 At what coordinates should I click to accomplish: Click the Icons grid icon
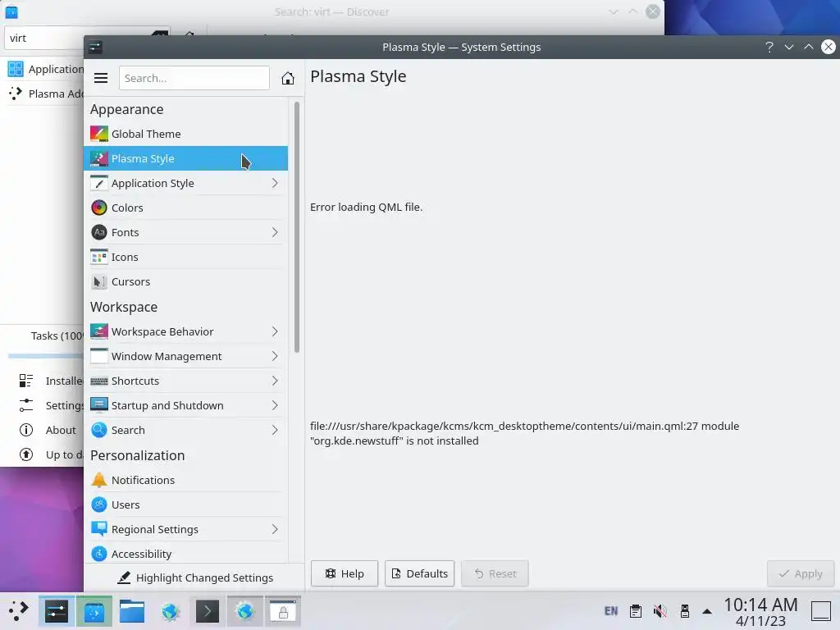pyautogui.click(x=99, y=257)
